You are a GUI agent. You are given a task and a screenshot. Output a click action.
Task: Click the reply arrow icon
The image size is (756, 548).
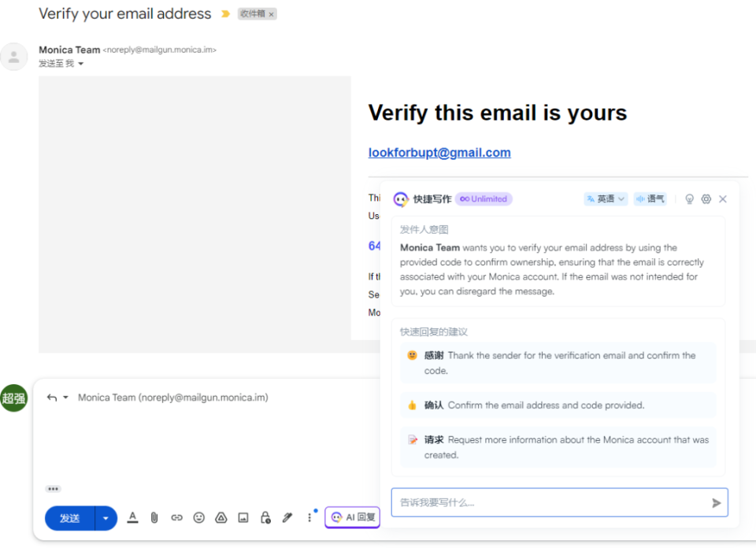pyautogui.click(x=52, y=398)
